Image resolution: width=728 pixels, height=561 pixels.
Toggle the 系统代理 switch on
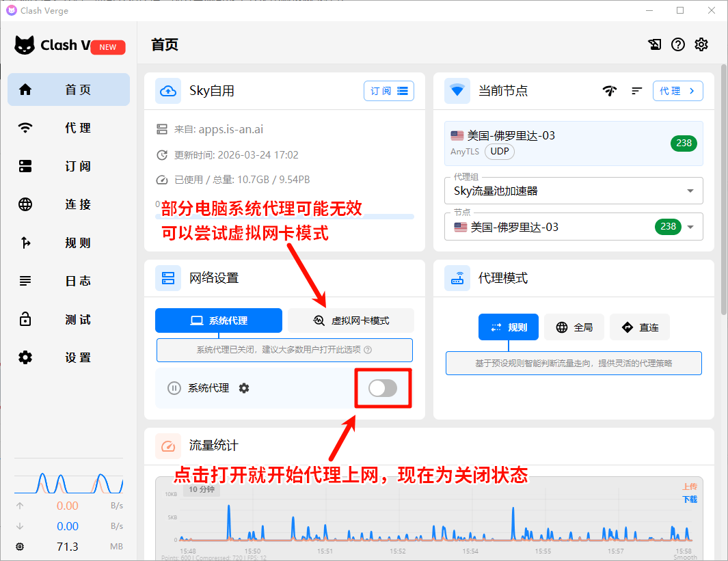[383, 388]
